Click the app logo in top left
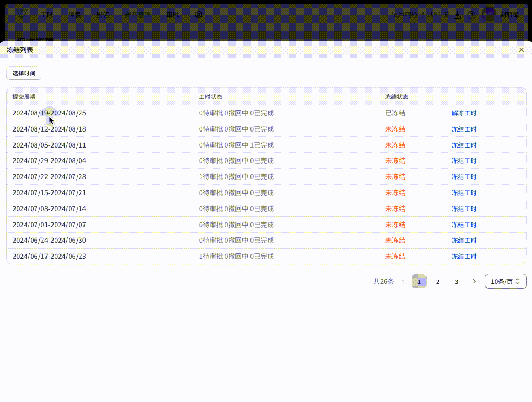532x402 pixels. (x=21, y=14)
